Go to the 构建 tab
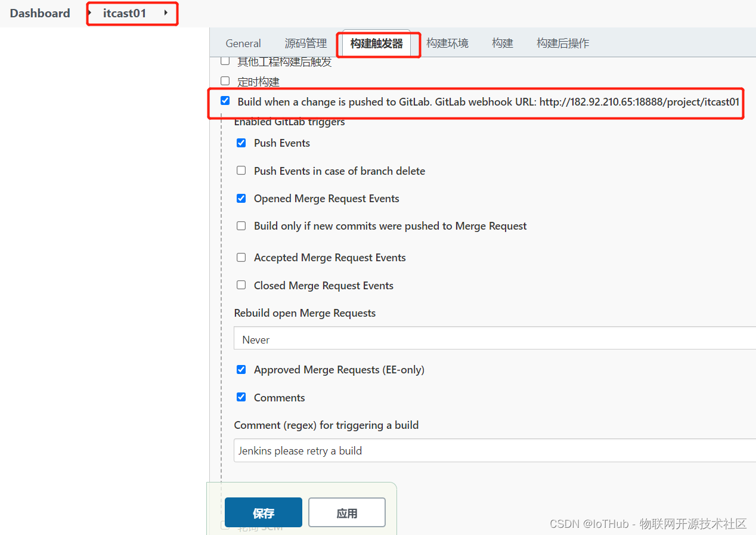756x535 pixels. (x=503, y=44)
